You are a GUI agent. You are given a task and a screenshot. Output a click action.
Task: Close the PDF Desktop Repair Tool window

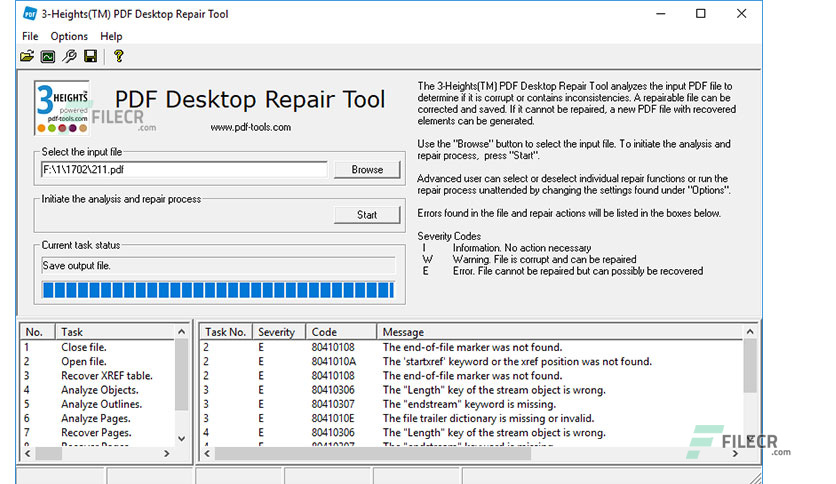pos(742,14)
